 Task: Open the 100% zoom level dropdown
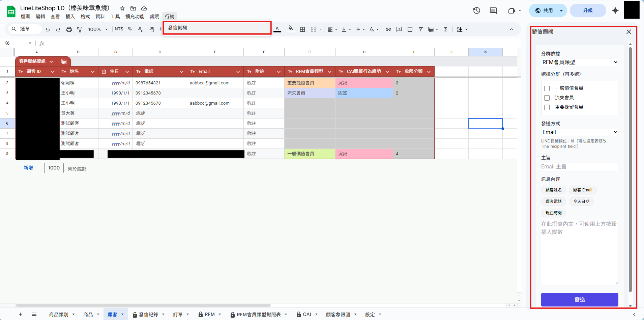(98, 30)
